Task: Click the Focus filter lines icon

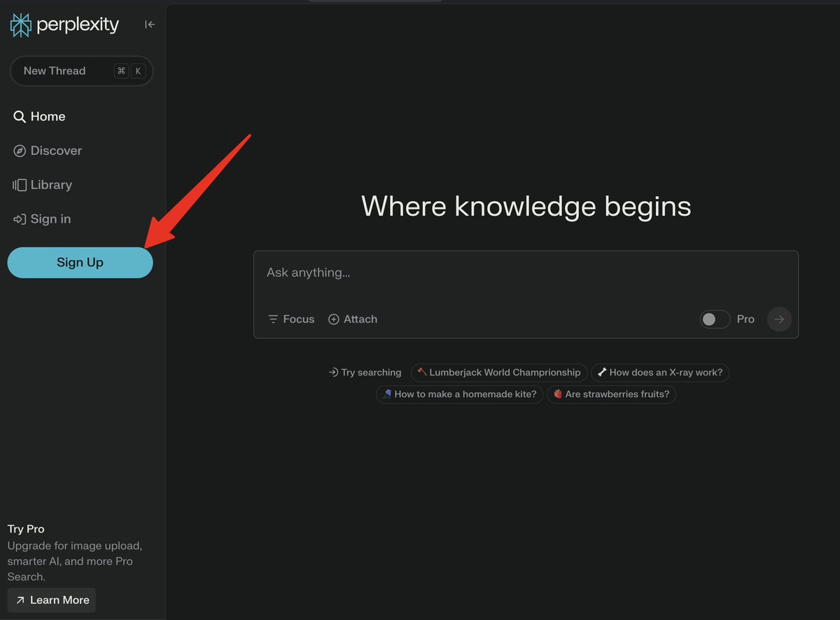Action: point(273,319)
